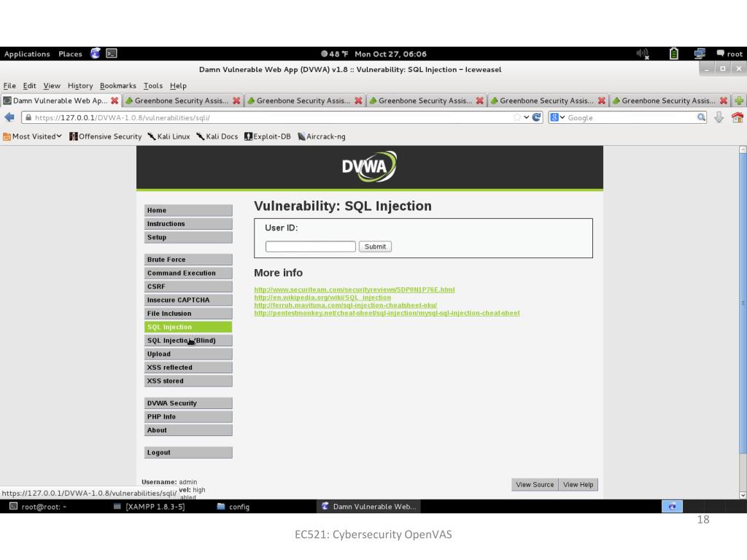Click the workspace switcher icon in bottom panel

click(x=672, y=506)
